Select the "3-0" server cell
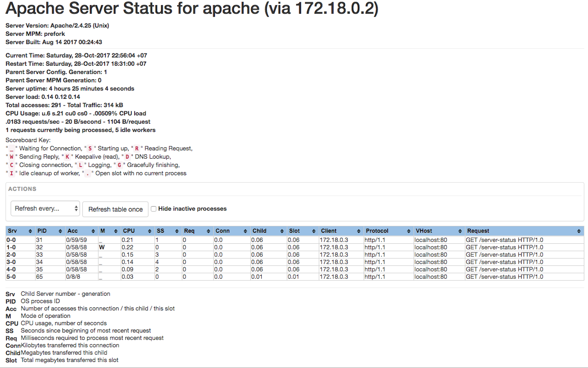Viewport: 588px width, 368px height. [20, 262]
